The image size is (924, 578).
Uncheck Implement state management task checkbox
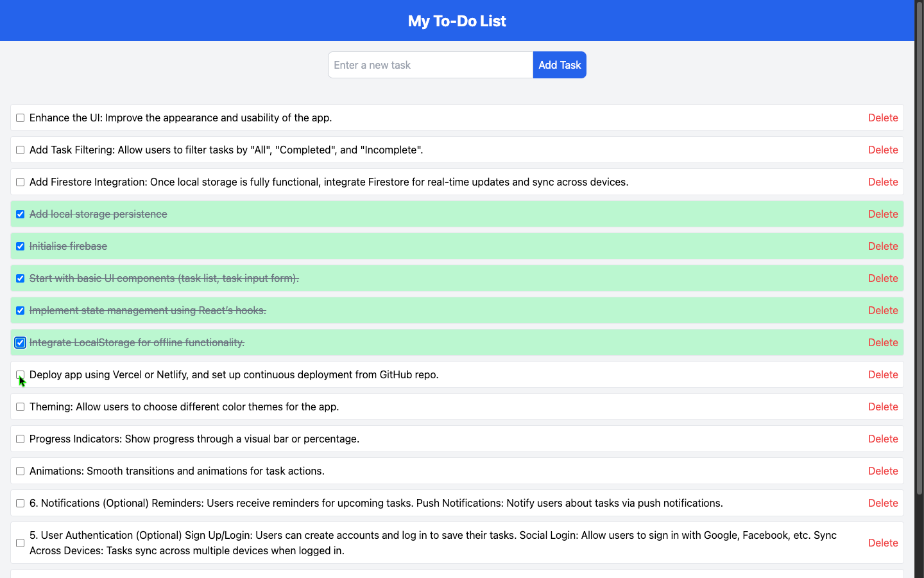(21, 311)
